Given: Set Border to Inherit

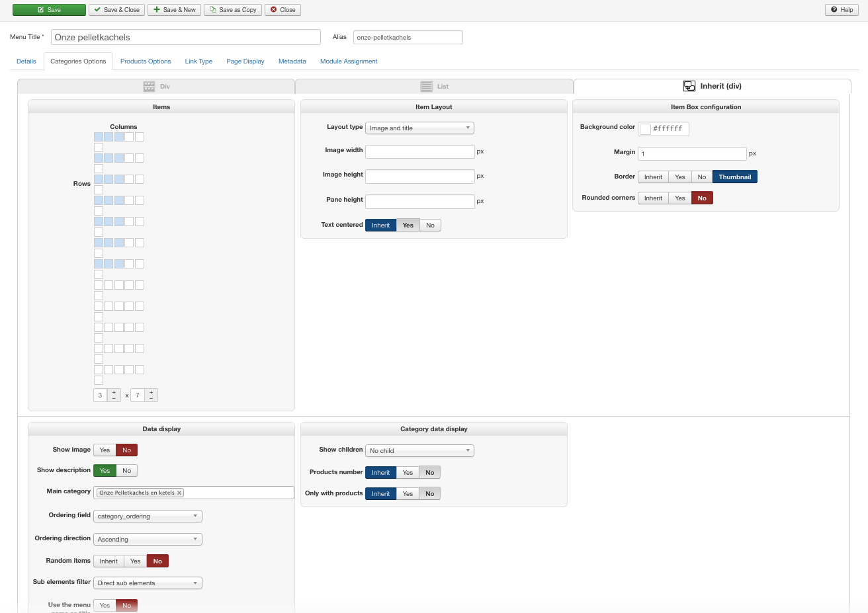Looking at the screenshot, I should pos(653,177).
